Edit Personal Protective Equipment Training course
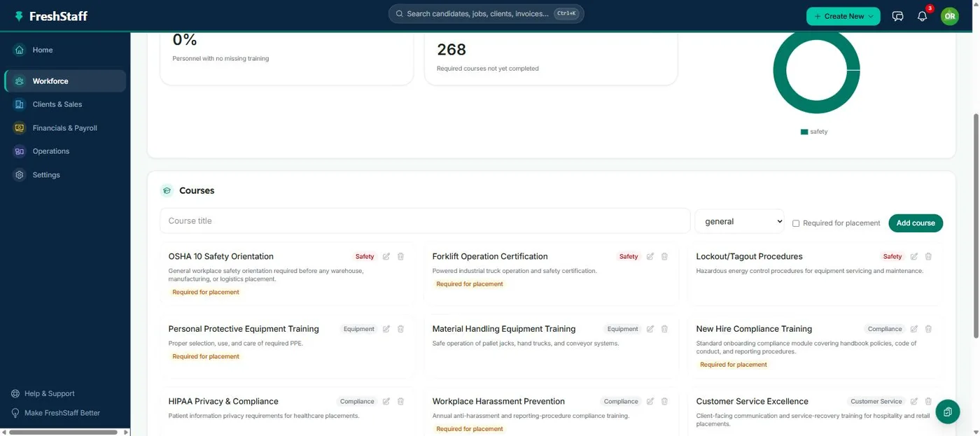This screenshot has height=436, width=980. (x=386, y=329)
